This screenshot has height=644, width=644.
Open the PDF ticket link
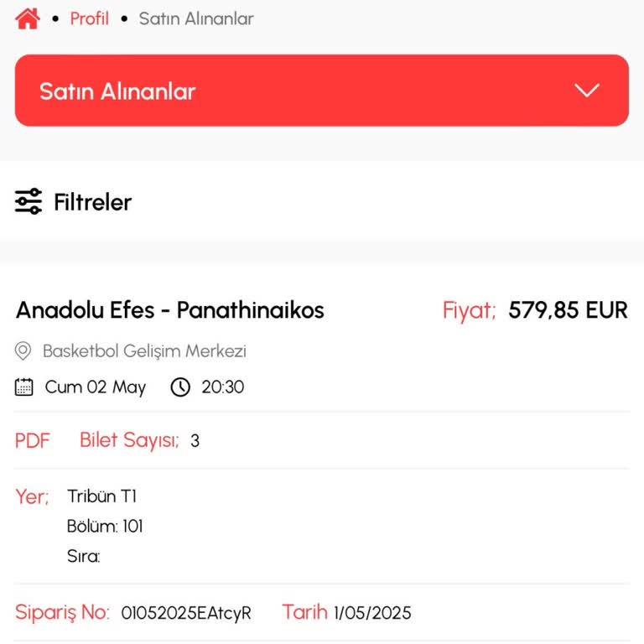tap(33, 440)
